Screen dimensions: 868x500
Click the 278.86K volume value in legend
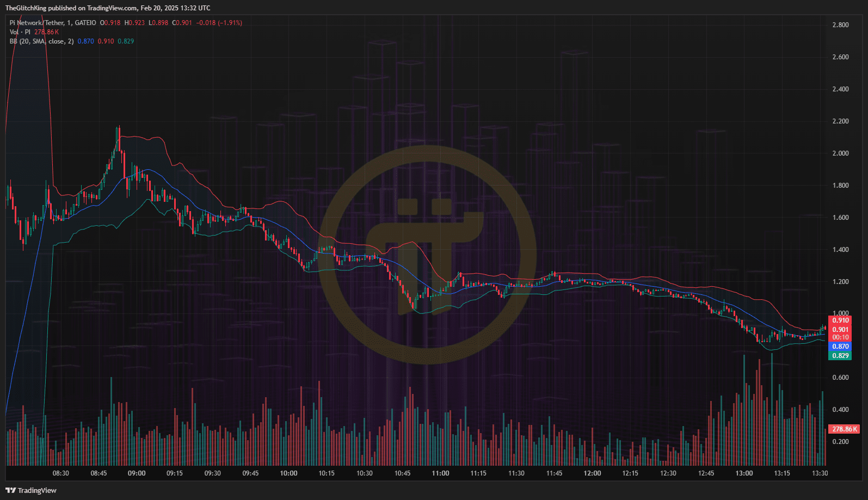46,32
